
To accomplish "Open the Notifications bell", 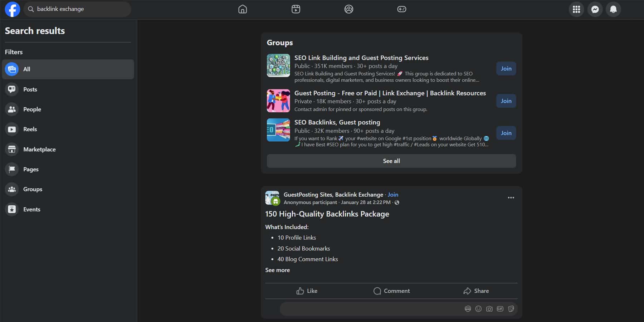I will point(614,9).
